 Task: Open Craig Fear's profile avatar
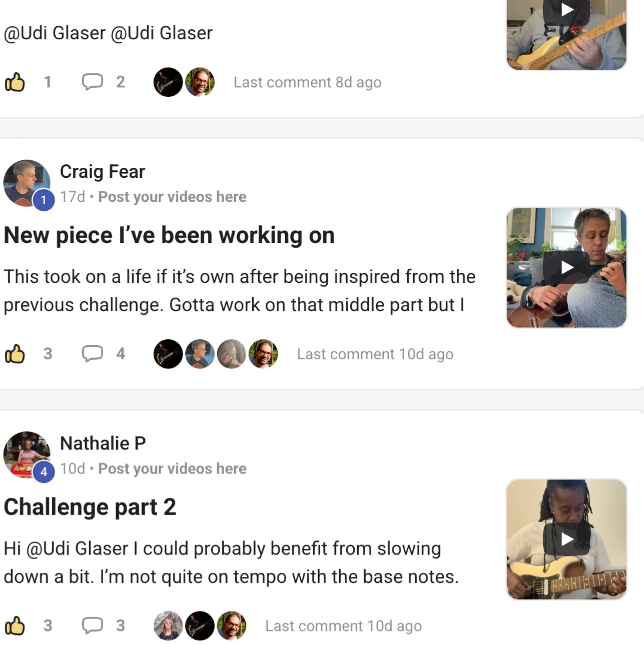[x=26, y=183]
